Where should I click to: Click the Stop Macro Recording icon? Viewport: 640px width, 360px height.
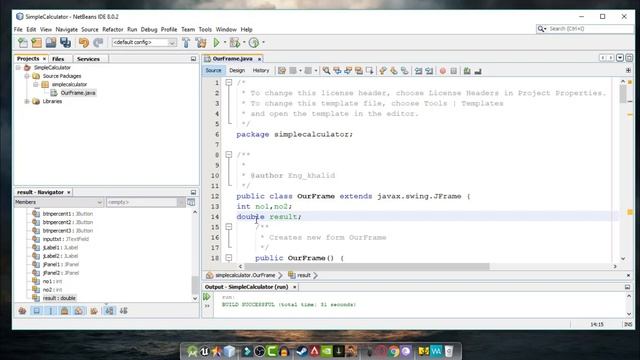453,71
